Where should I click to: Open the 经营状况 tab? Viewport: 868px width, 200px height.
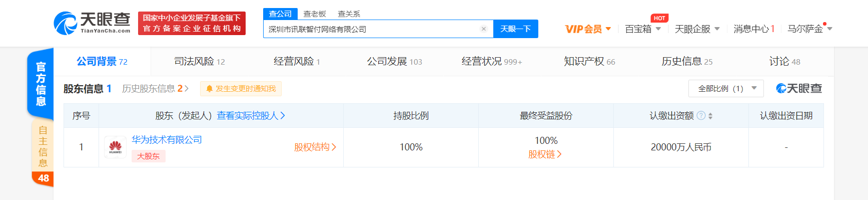pyautogui.click(x=492, y=62)
